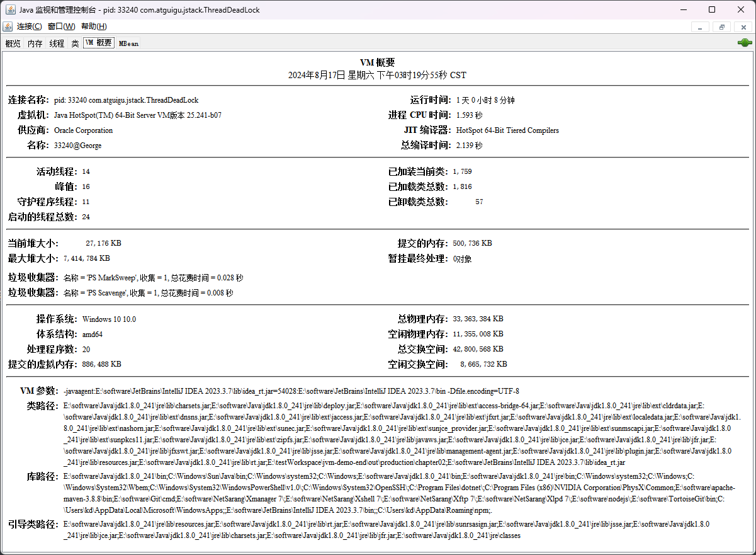
Task: Click the VM 概要 page heading
Action: coord(378,62)
